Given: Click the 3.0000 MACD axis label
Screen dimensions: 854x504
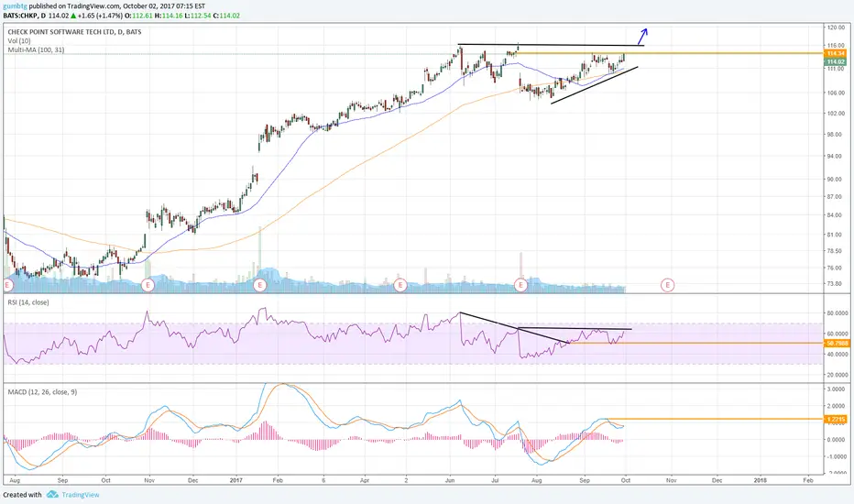Looking at the screenshot, I should point(836,389).
